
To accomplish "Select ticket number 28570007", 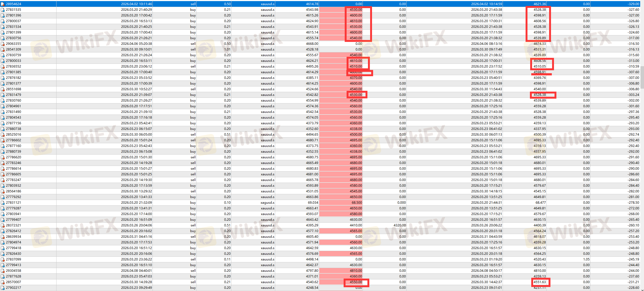I will click(14, 282).
